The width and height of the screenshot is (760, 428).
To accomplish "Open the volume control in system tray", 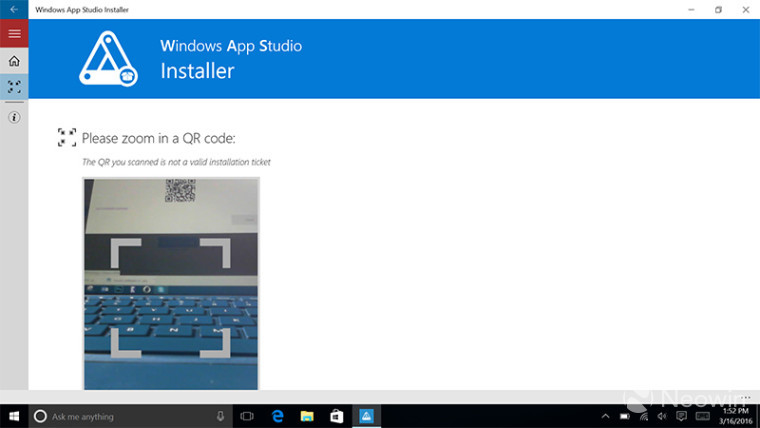I will (x=662, y=416).
